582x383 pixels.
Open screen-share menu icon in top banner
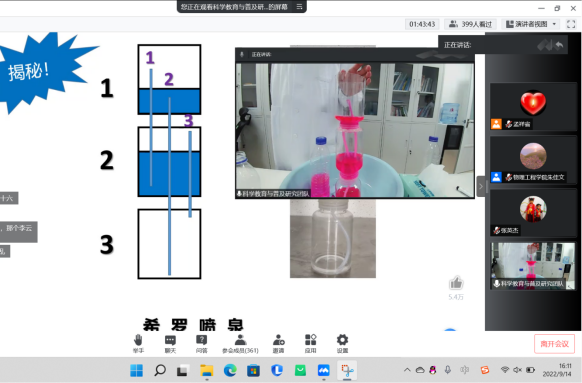click(299, 7)
